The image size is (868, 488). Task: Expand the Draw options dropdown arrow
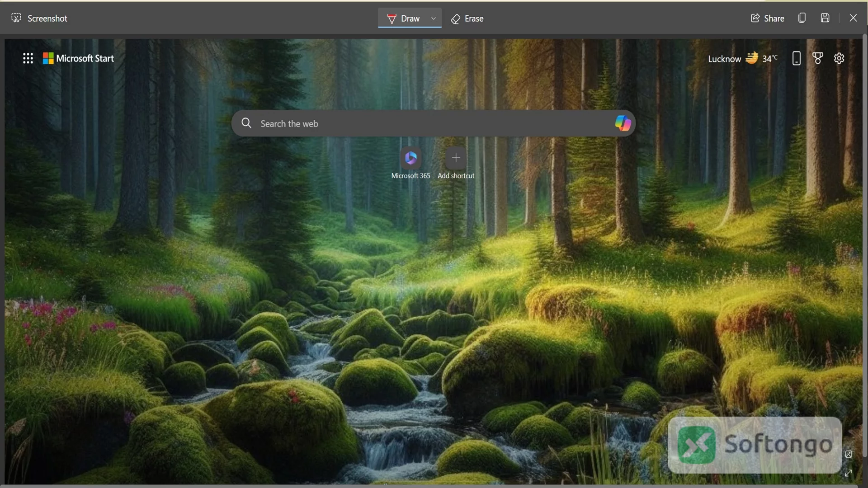[434, 19]
